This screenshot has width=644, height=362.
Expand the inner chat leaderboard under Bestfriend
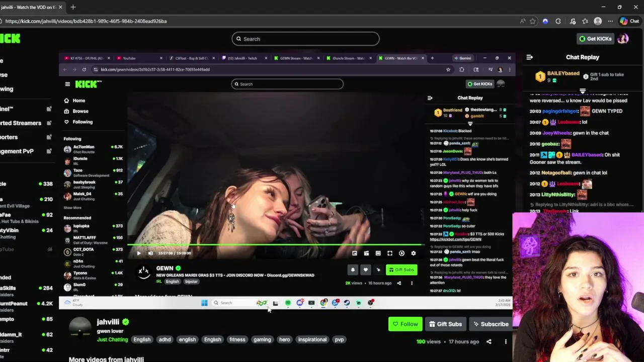point(470,124)
